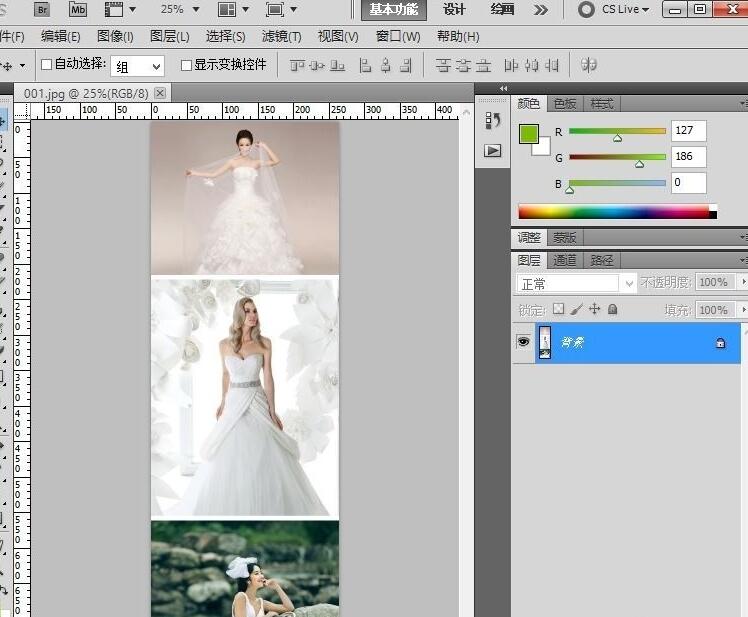Open Mini Bridge via the Mb icon
The height and width of the screenshot is (617, 748).
point(77,9)
